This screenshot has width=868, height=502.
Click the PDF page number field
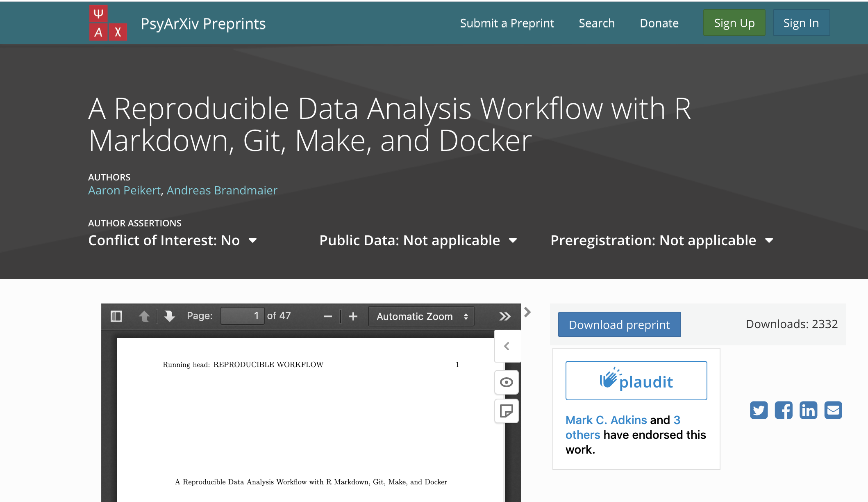pyautogui.click(x=242, y=316)
